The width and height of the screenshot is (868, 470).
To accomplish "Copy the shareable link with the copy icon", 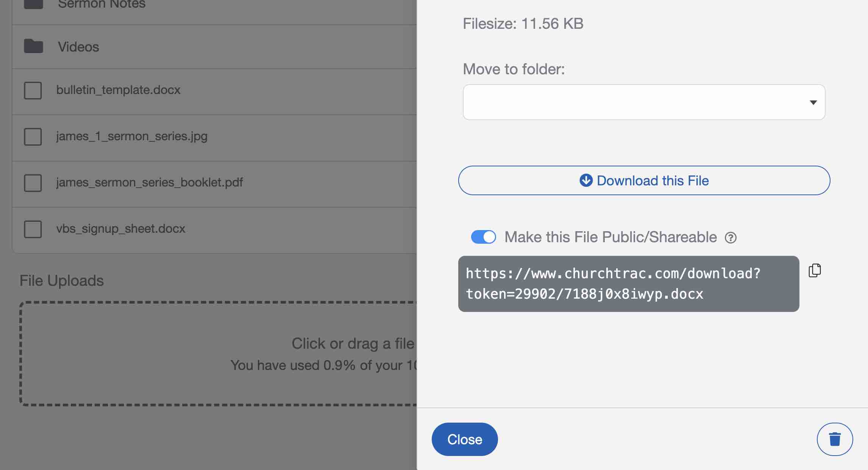I will tap(815, 270).
